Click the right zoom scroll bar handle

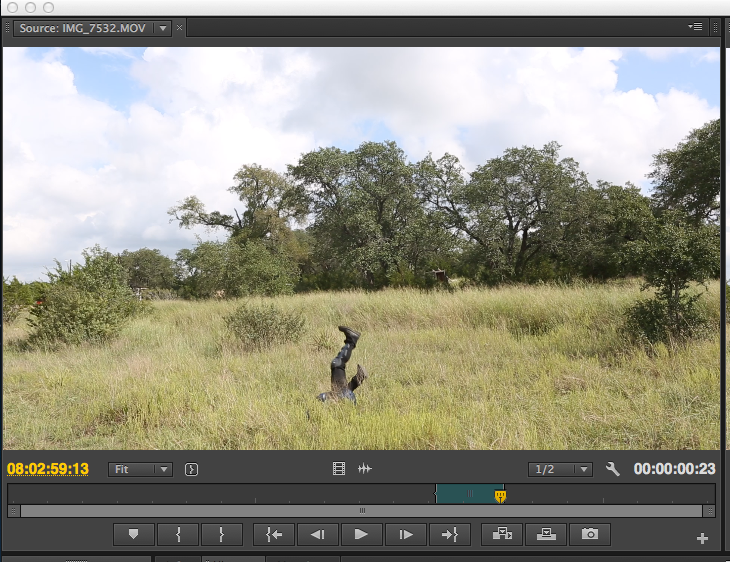710,511
